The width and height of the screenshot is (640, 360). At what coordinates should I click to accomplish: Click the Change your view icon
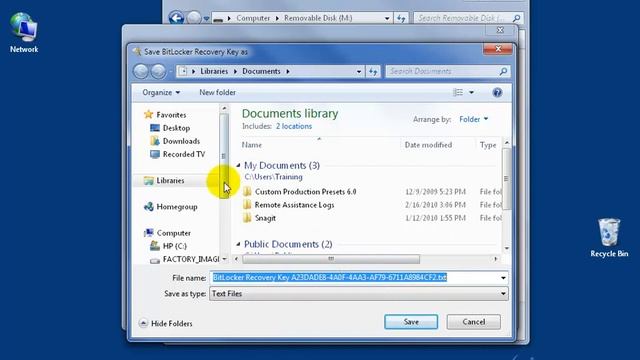[x=458, y=93]
